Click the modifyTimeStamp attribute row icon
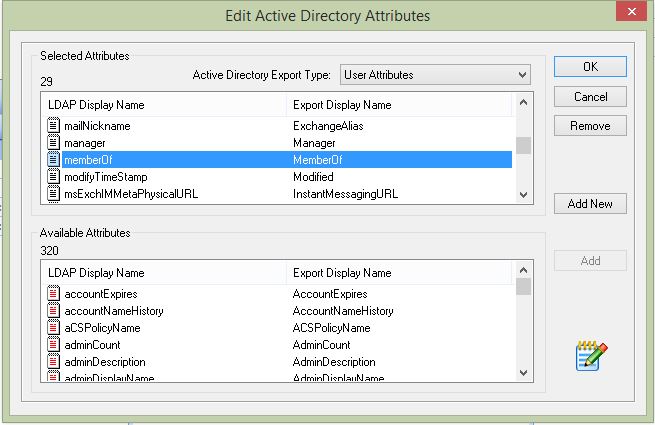Image resolution: width=655 pixels, height=425 pixels. (53, 177)
